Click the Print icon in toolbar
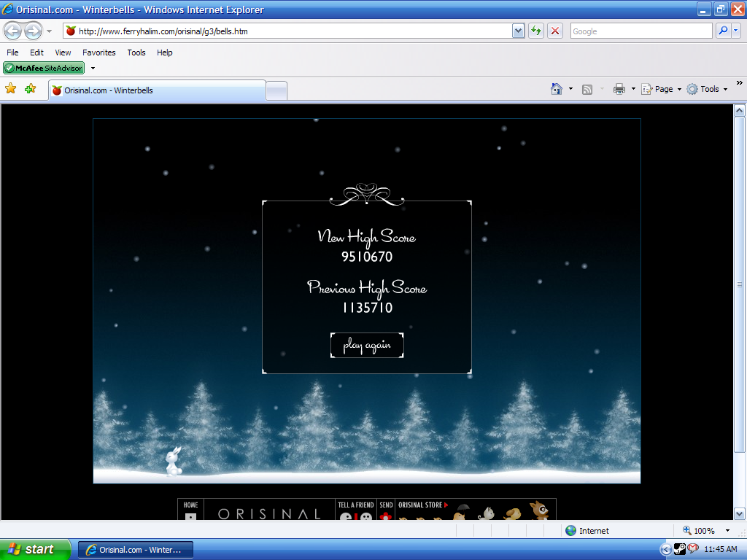The image size is (747, 560). 619,89
